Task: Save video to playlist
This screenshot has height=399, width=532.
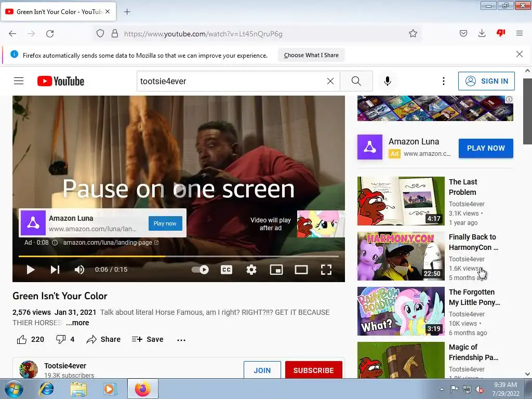Action: (x=148, y=339)
